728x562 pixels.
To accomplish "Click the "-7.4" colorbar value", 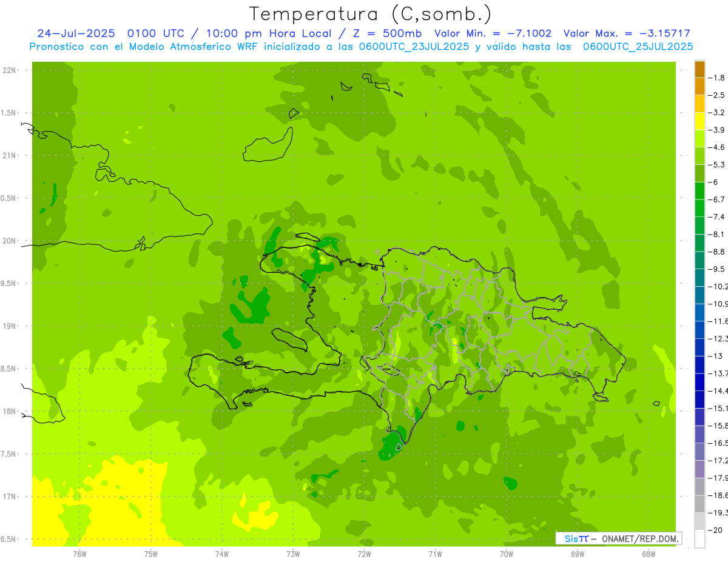I will tap(716, 217).
